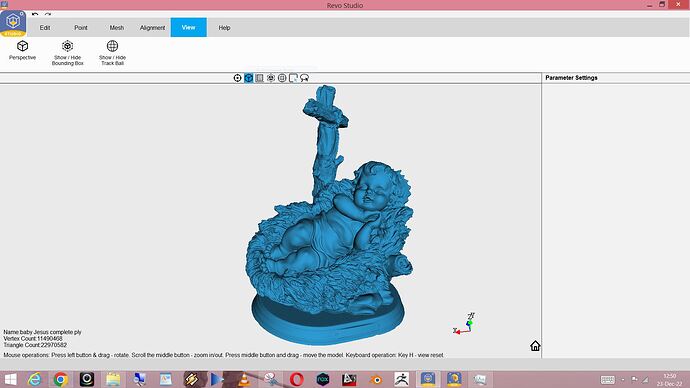Viewport: 690px width, 388px height.
Task: Select the circular target icon in viewport toolbar
Action: point(238,78)
